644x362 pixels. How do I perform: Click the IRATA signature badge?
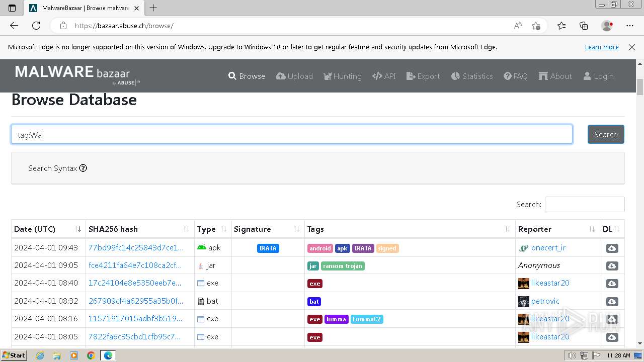tap(268, 248)
